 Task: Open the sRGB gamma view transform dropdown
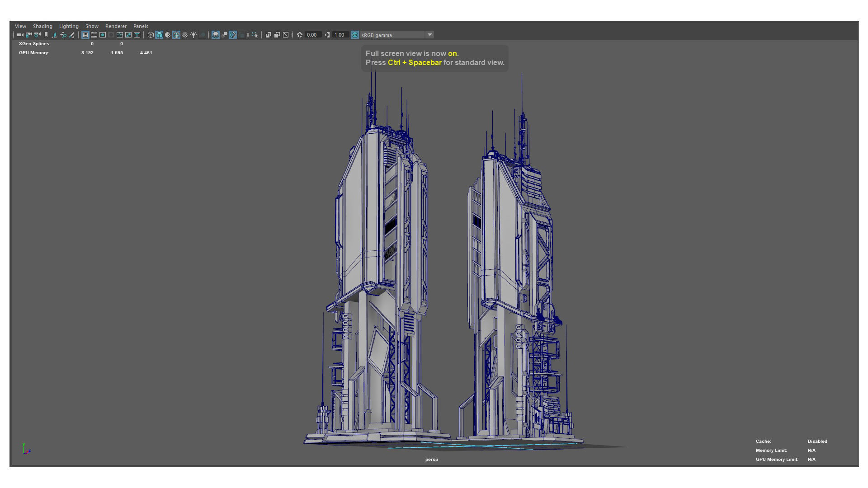pos(429,35)
